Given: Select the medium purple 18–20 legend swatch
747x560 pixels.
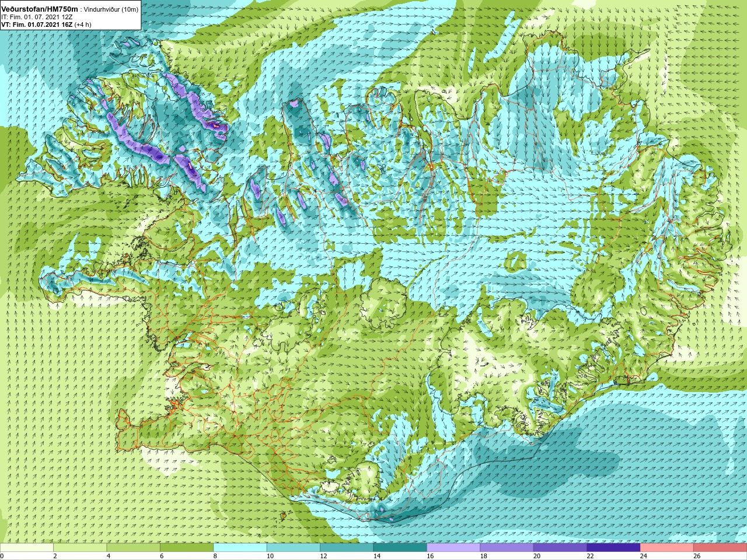Looking at the screenshot, I should (x=507, y=548).
